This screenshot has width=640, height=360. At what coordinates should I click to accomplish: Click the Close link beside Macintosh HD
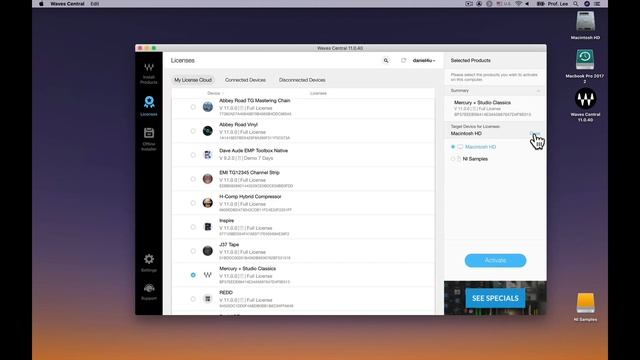coord(534,133)
